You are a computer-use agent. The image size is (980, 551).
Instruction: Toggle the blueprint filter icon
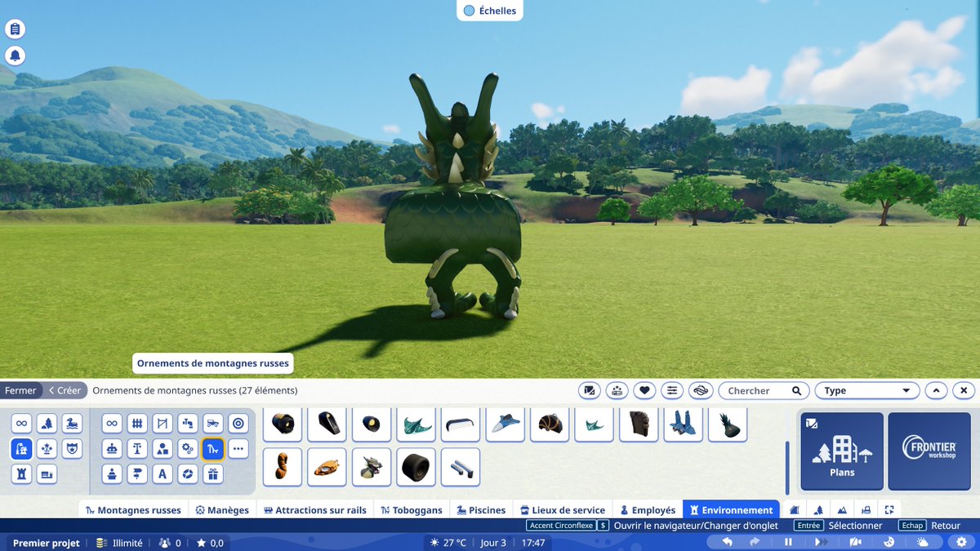[x=590, y=391]
